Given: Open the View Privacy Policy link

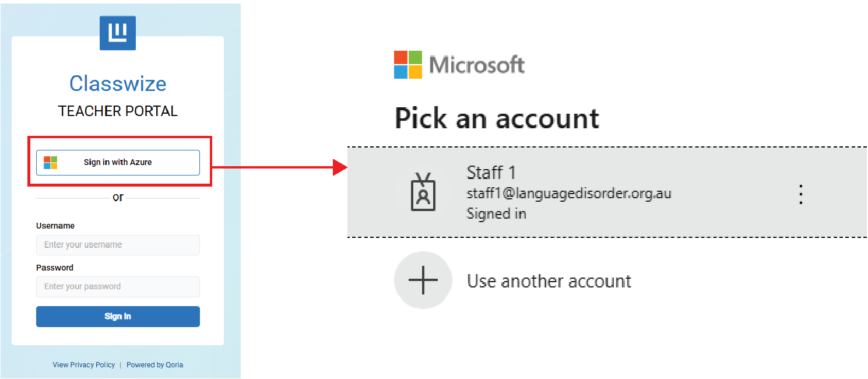Looking at the screenshot, I should tap(84, 365).
